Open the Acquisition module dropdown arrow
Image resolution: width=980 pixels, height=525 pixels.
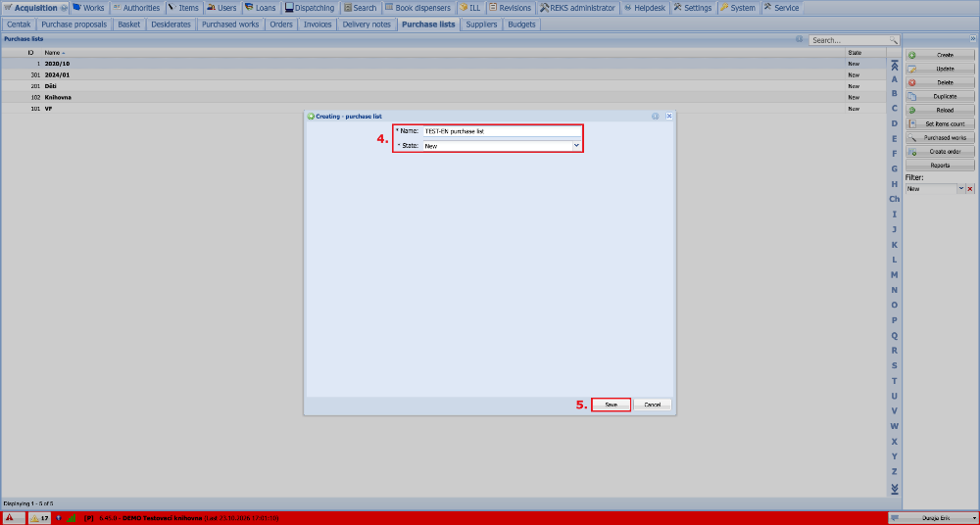[64, 8]
